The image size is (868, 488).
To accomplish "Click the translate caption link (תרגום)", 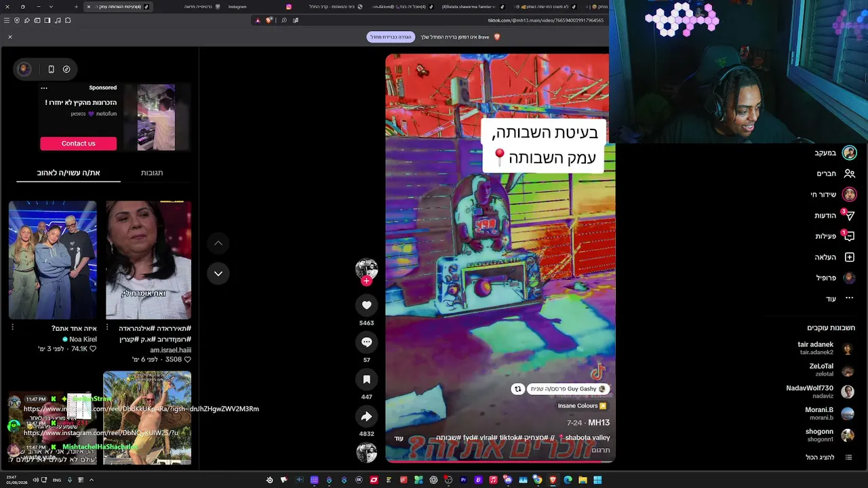I will (601, 450).
